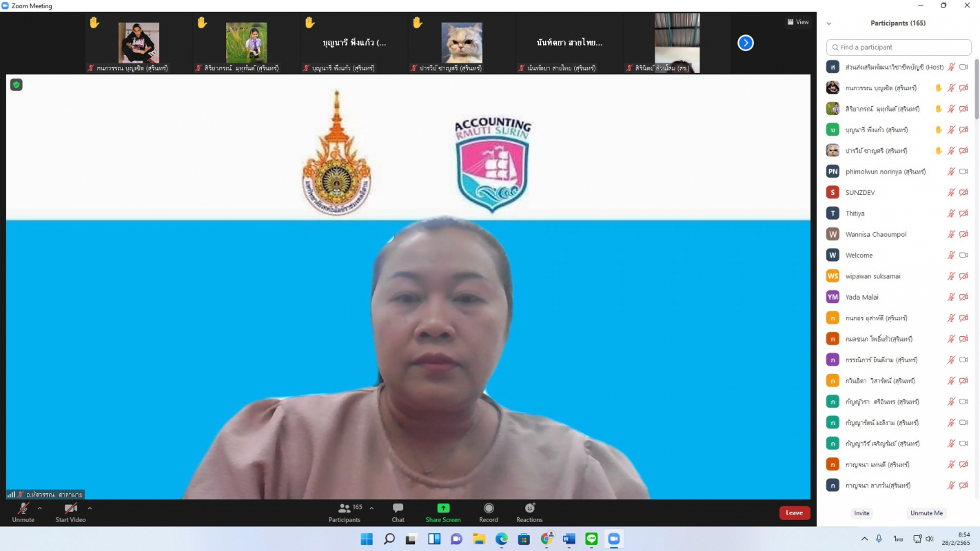Click the green Share Screen icon

point(443,508)
